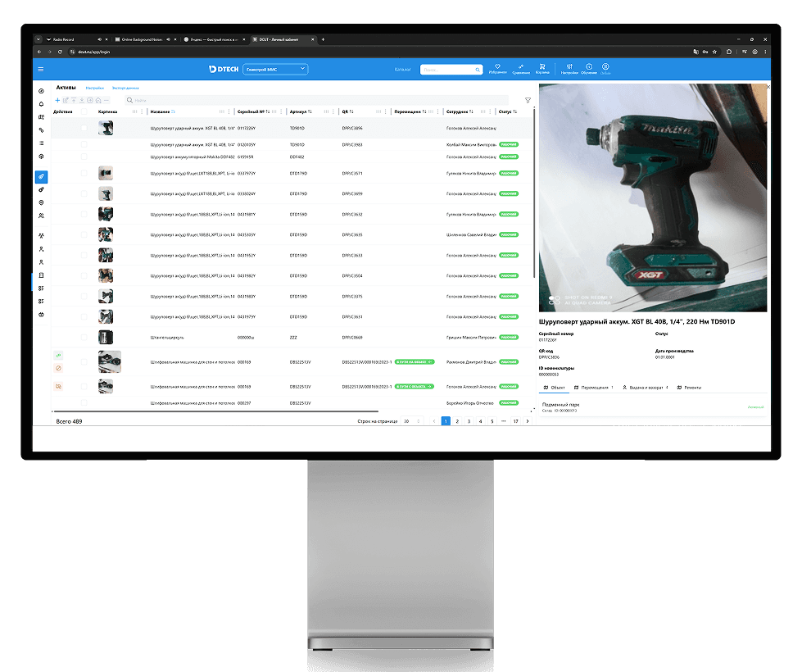The width and height of the screenshot is (802, 672).
Task: Bookmark page with star icon in address bar
Action: pos(714,52)
